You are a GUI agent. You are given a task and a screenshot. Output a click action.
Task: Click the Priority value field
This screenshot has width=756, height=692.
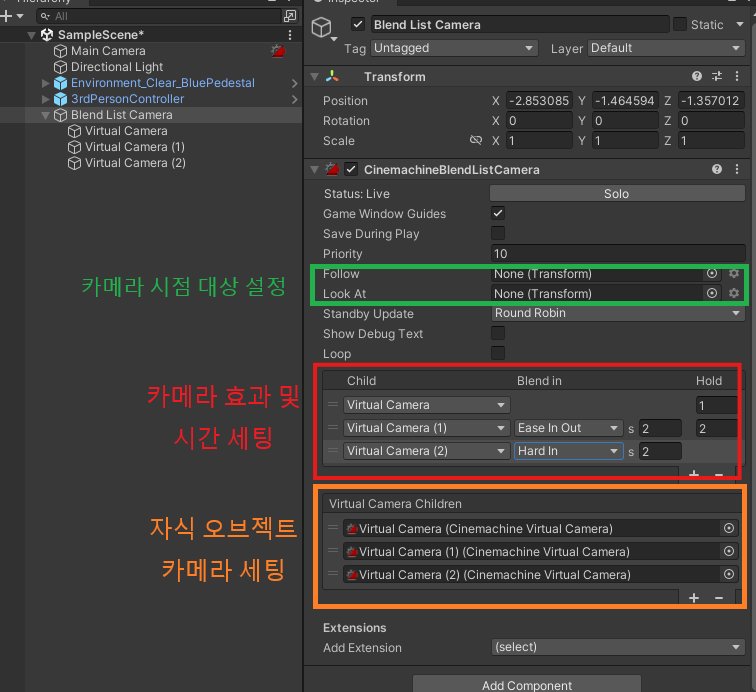point(618,254)
